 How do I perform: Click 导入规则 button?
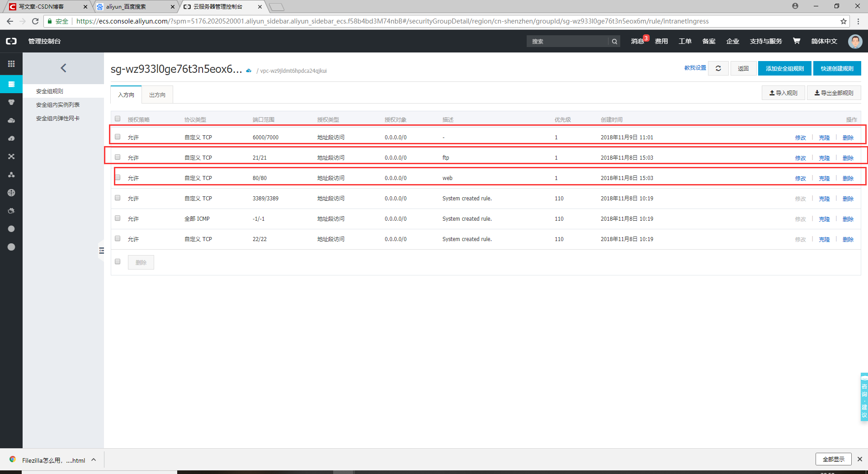783,93
